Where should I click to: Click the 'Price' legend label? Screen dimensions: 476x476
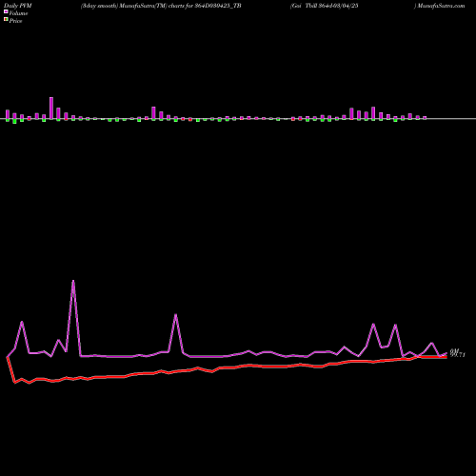[x=15, y=21]
